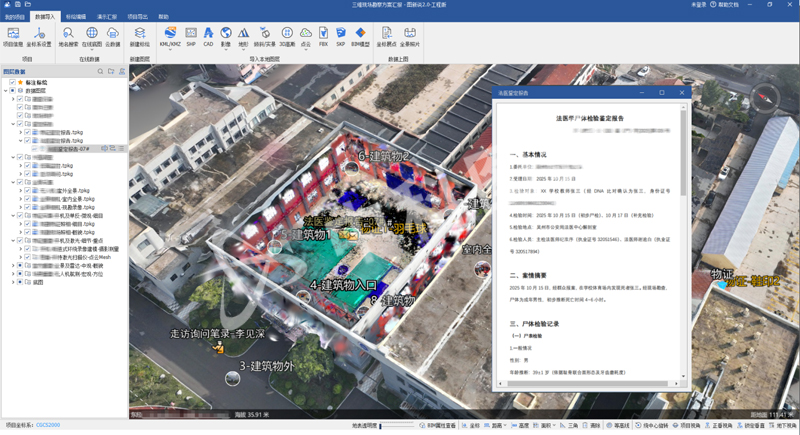The height and width of the screenshot is (435, 800).
Task: Click the 在线底图 globe icon
Action: click(92, 33)
